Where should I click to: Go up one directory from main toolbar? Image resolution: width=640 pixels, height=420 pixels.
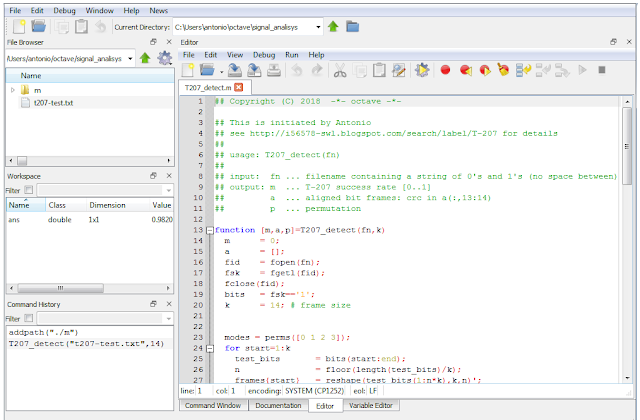point(333,27)
